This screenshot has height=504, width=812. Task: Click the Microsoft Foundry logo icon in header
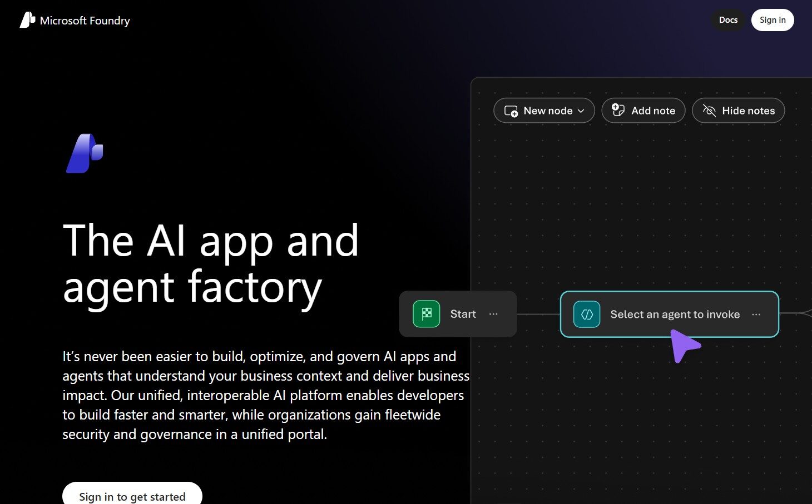click(27, 21)
